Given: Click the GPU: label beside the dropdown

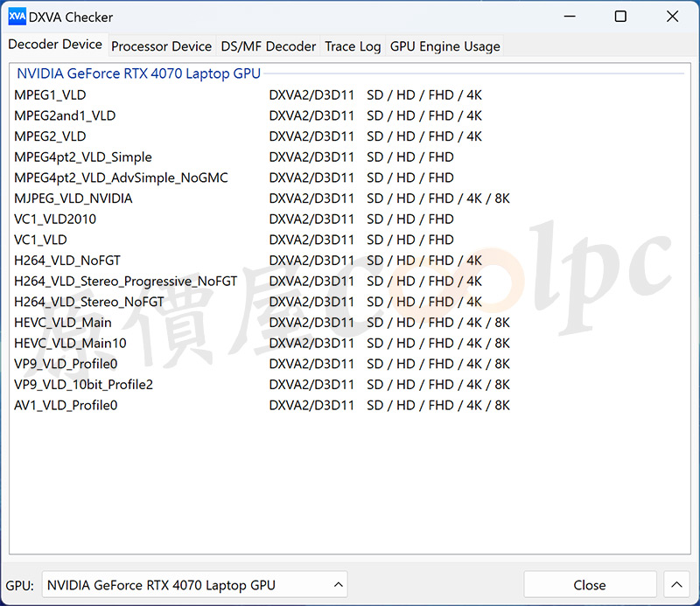Looking at the screenshot, I should 19,585.
